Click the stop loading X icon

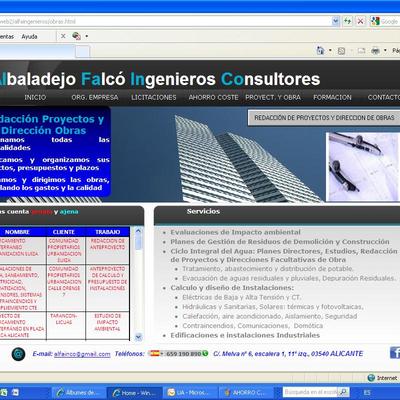coord(360,21)
